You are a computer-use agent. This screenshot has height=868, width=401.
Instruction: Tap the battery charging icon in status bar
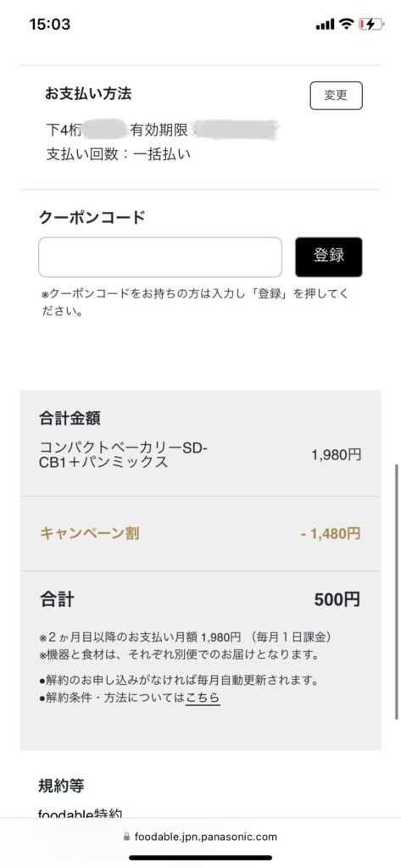coord(370,24)
